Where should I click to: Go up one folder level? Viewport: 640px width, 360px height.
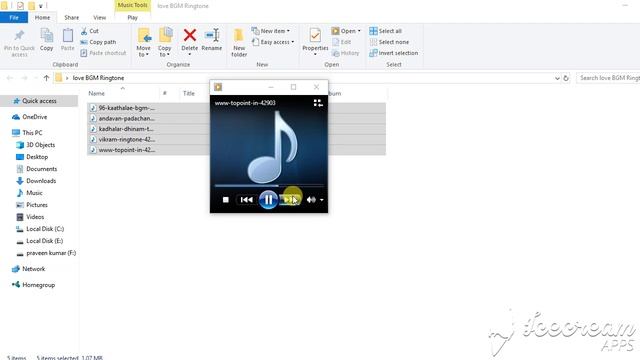[x=46, y=78]
